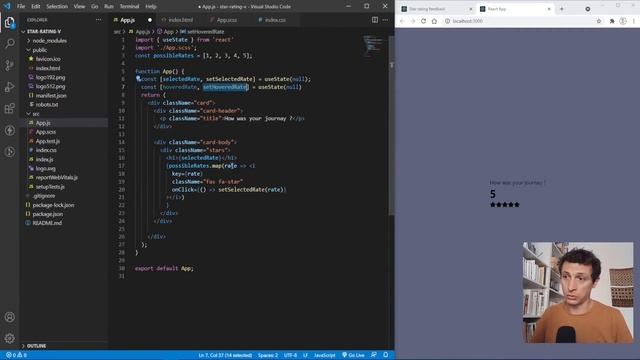Open the File menu
640x360 pixels.
[21, 7]
